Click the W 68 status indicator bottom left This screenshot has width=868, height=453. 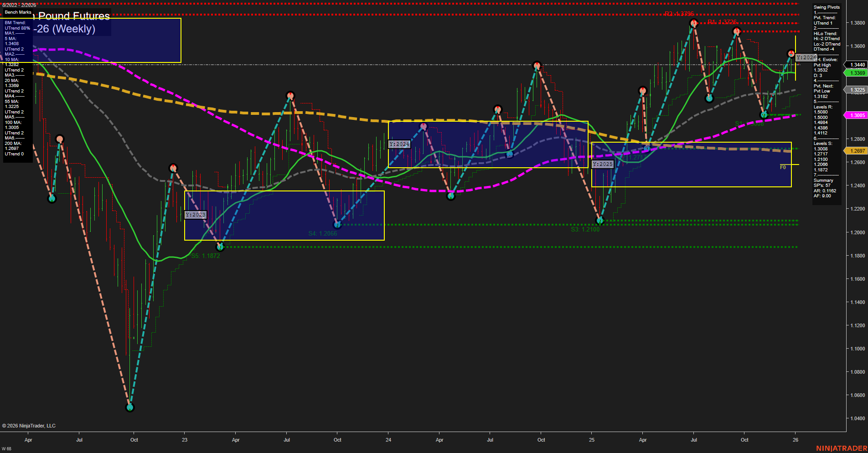6,449
